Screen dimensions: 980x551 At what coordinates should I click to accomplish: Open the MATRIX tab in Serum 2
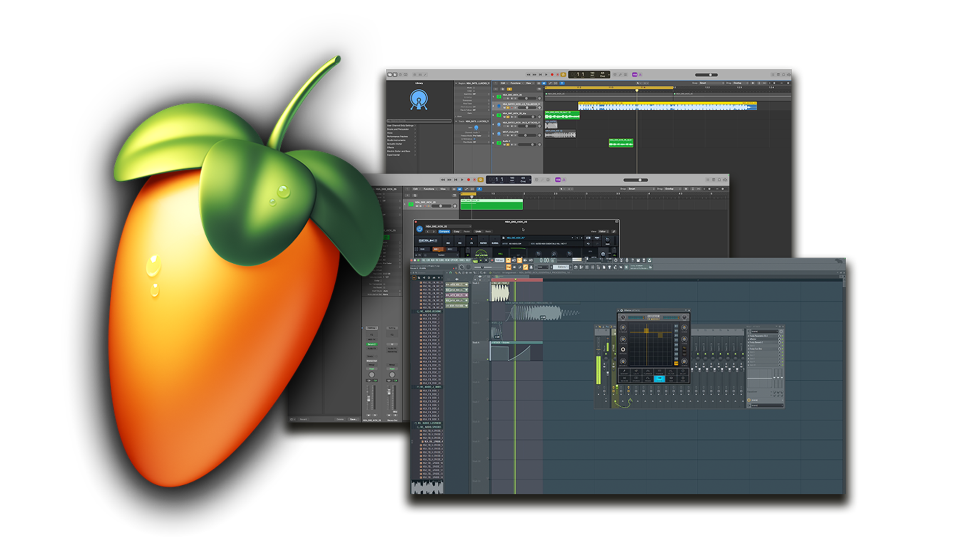[x=483, y=242]
